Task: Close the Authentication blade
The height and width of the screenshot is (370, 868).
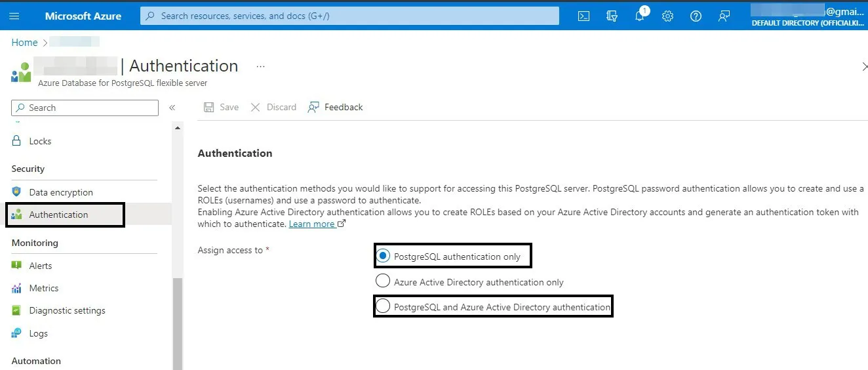Action: (x=863, y=66)
